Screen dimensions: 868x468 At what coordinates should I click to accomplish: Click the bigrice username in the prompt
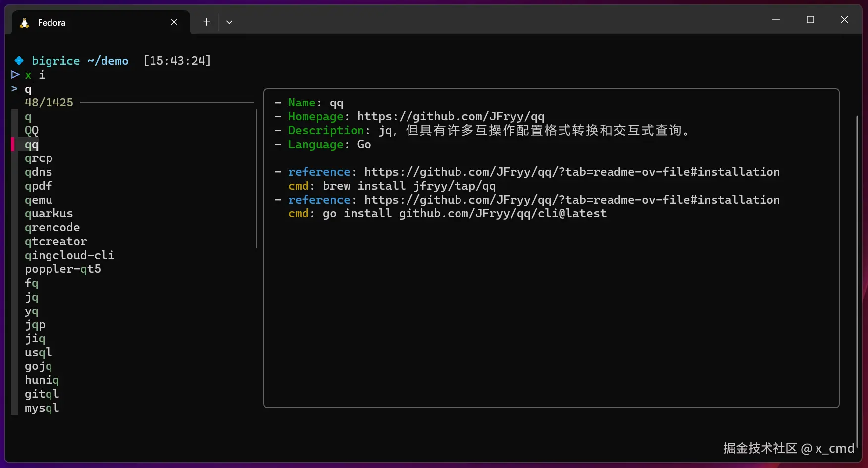[x=56, y=61]
